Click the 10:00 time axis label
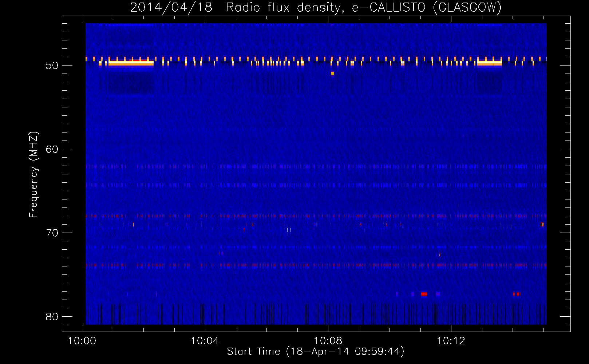This screenshot has width=589, height=364. click(82, 341)
